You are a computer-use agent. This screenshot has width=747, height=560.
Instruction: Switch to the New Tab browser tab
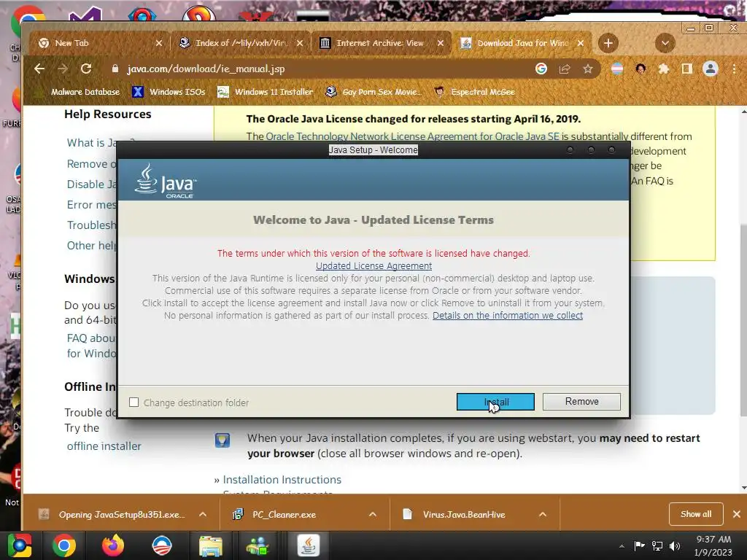(x=99, y=43)
